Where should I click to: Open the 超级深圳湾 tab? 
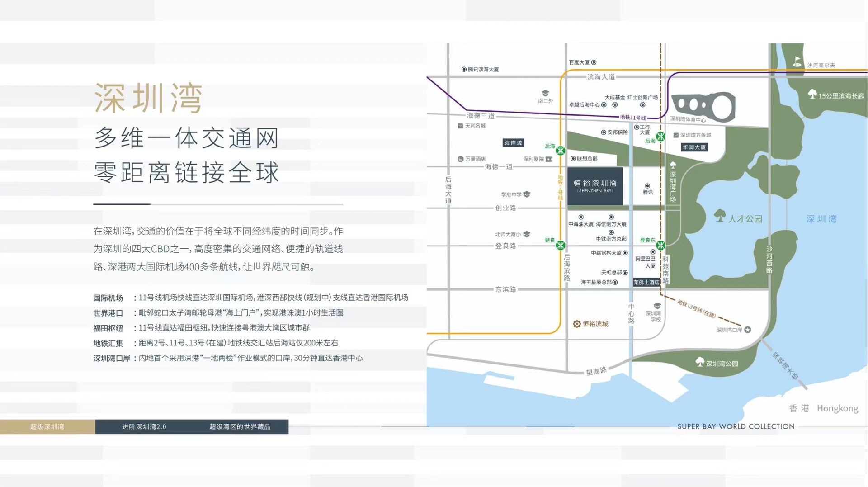tap(47, 426)
